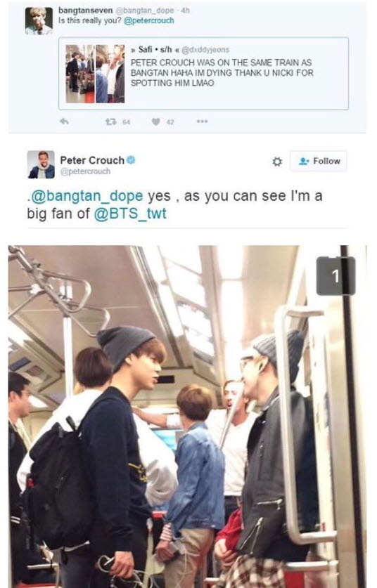Open the three-dot more options menu

[x=202, y=122]
